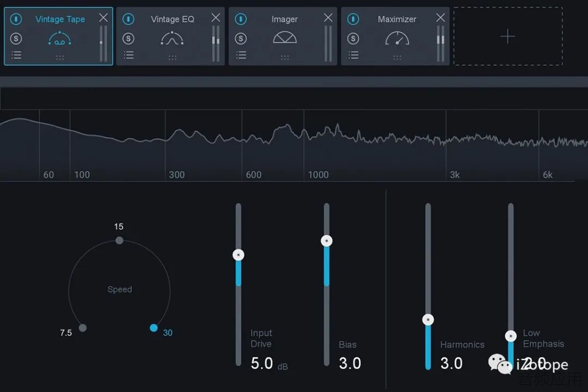Select the Vintage Tape module tab label

(x=60, y=19)
